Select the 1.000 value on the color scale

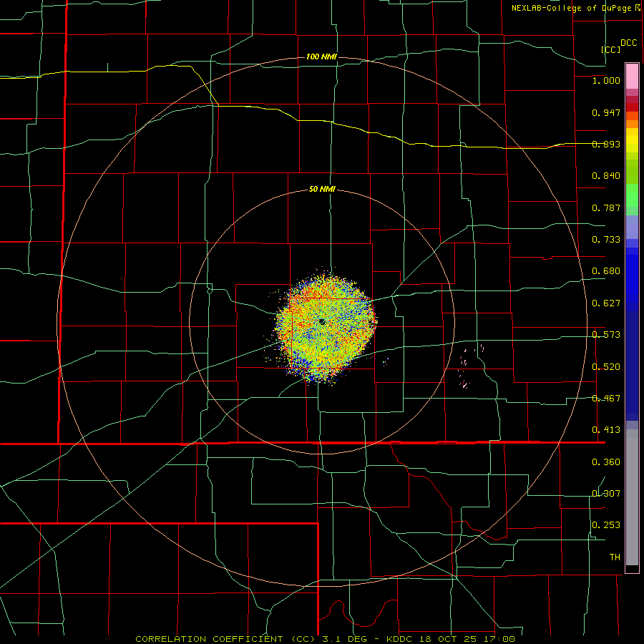click(x=606, y=80)
